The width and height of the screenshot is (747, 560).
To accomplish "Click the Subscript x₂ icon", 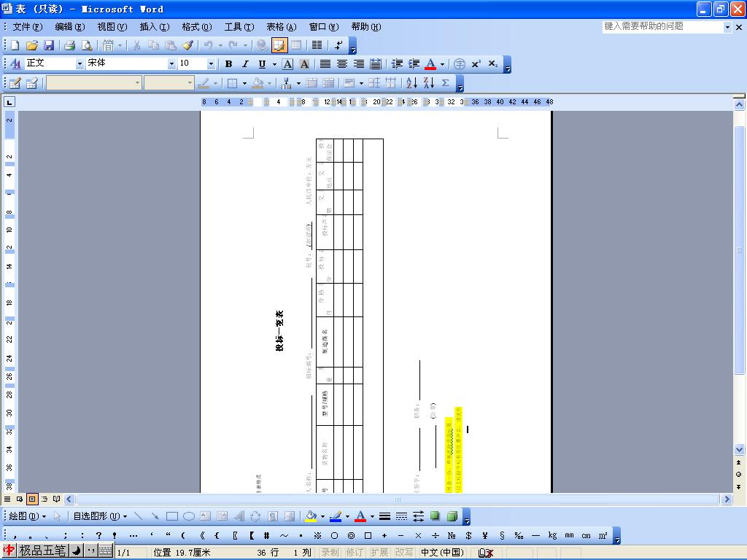I will click(x=493, y=64).
